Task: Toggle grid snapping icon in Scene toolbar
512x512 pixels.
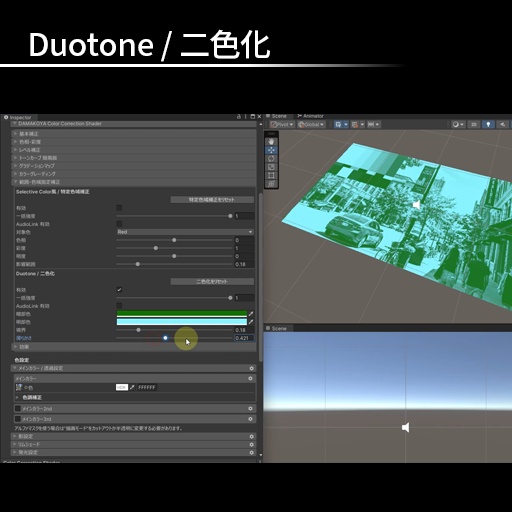Action: pyautogui.click(x=355, y=124)
